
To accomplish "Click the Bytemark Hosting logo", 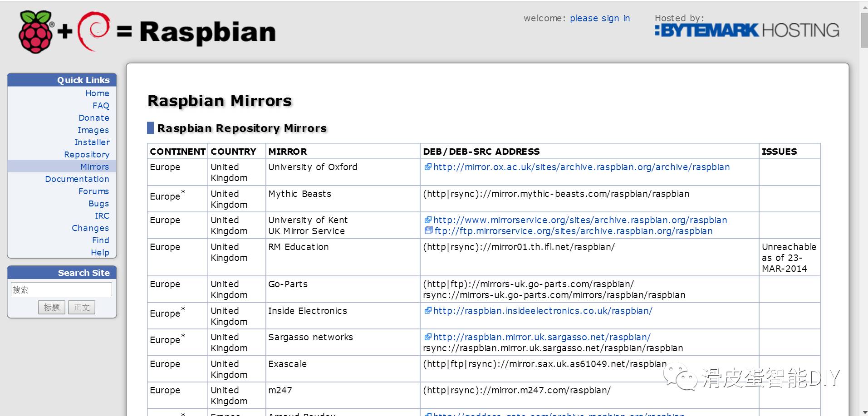I will coord(747,30).
